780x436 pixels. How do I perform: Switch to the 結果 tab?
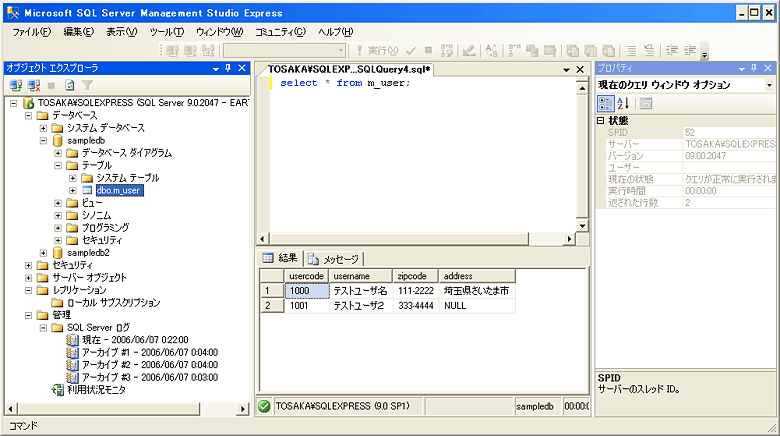click(280, 258)
